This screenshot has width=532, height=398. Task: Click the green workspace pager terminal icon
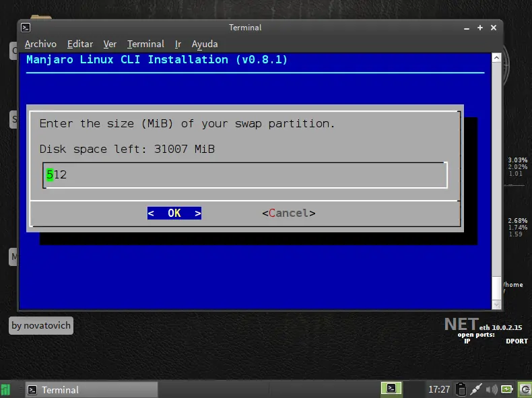[391, 388]
